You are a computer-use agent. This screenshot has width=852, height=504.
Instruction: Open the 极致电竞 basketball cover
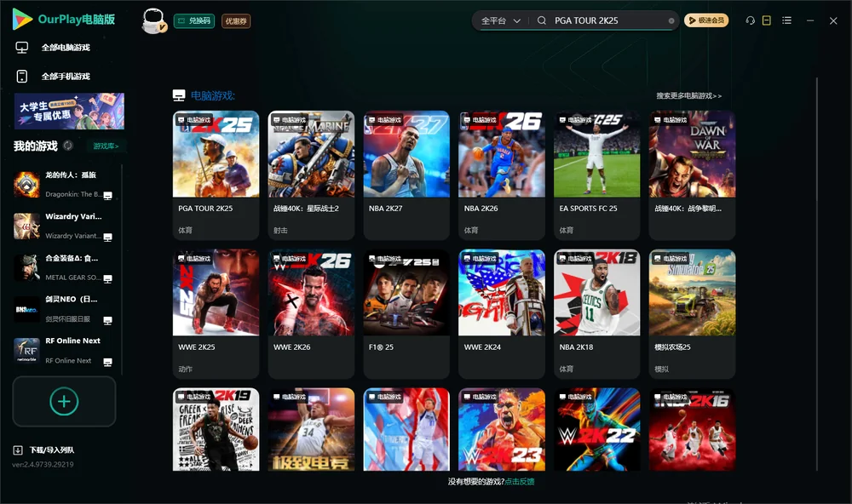[x=311, y=429]
